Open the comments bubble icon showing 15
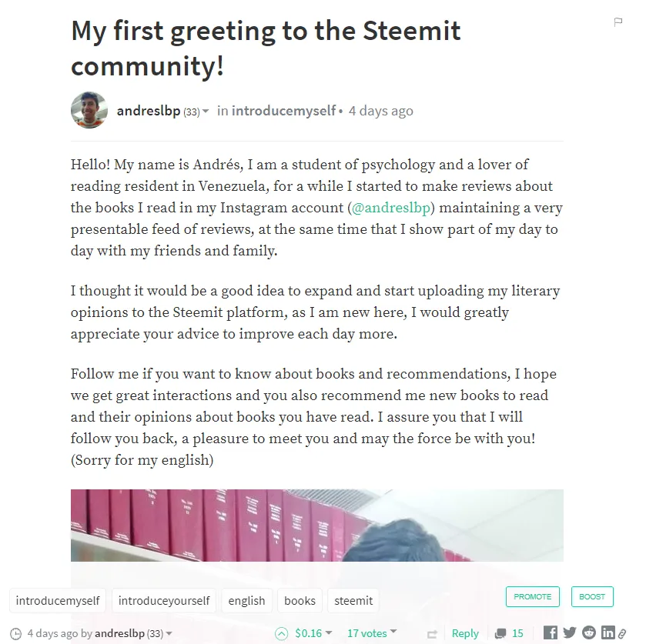This screenshot has height=644, width=646. pos(500,633)
